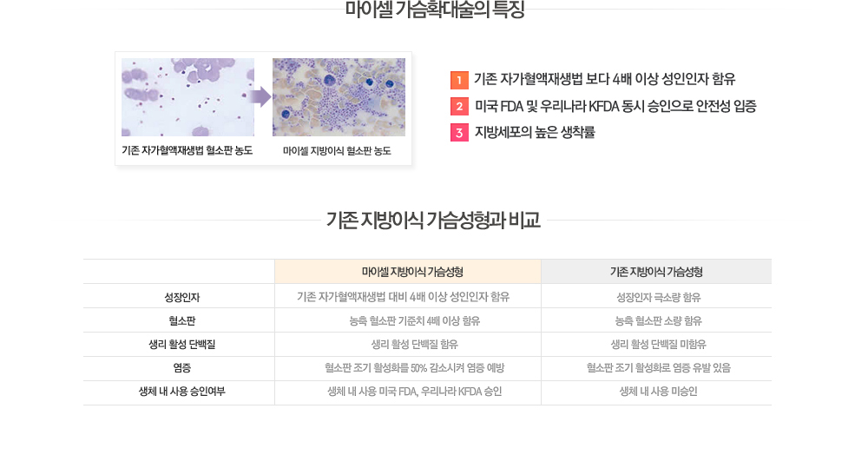Image resolution: width=868 pixels, height=468 pixels.
Task: Click the 지방세포의 높은 생착률 text
Action: point(534,133)
